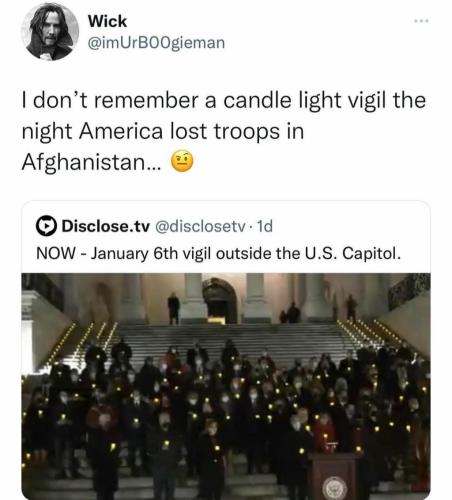The width and height of the screenshot is (452, 500).
Task: Click the round seal on the podium
Action: 333,488
